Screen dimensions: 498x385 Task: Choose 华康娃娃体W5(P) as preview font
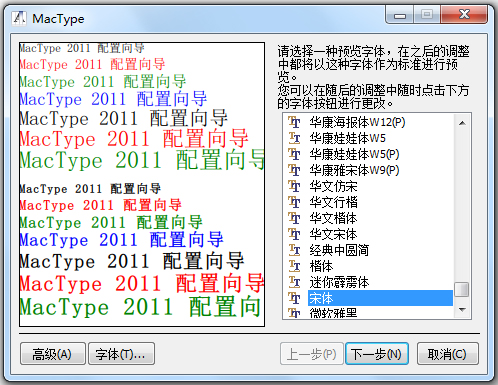pos(354,154)
